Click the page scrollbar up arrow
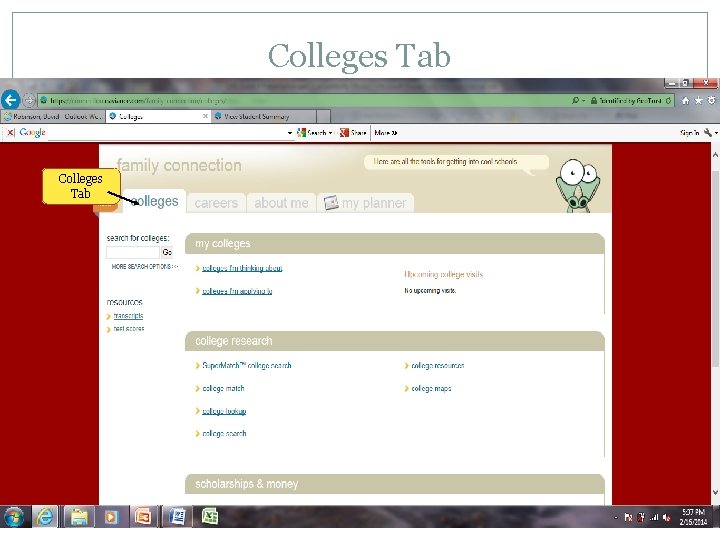Screen dimensions: 720x540 715,155
